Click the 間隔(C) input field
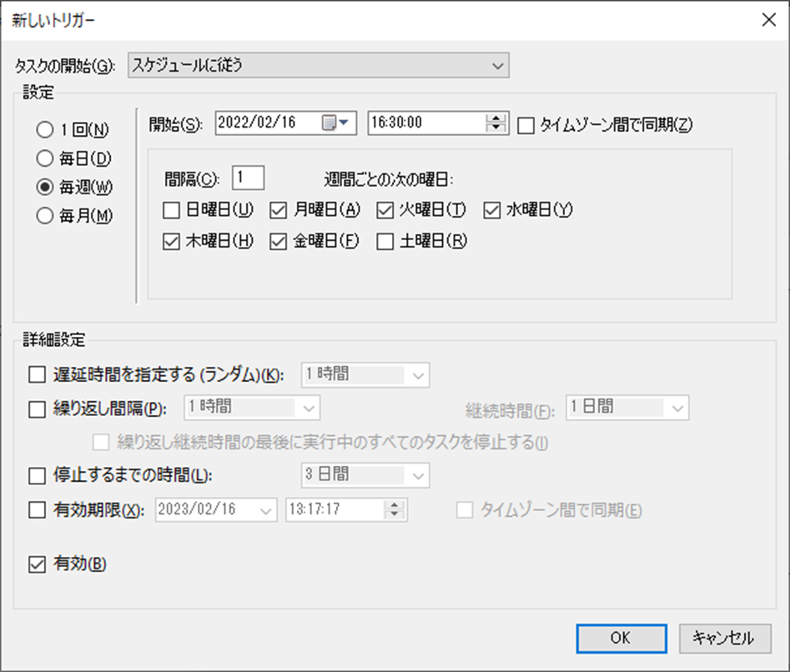The width and height of the screenshot is (790, 672). (248, 178)
